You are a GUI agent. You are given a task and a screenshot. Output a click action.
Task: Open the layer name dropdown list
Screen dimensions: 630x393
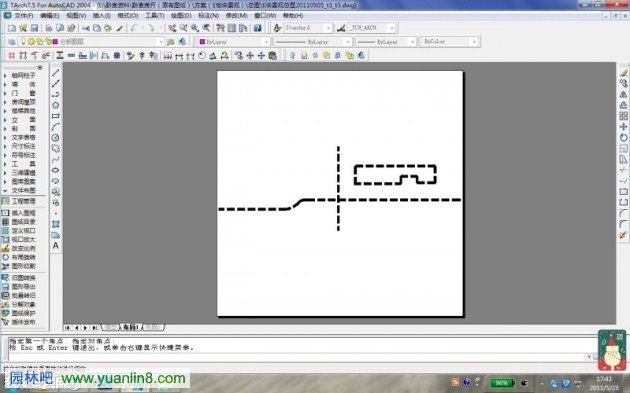click(x=160, y=42)
